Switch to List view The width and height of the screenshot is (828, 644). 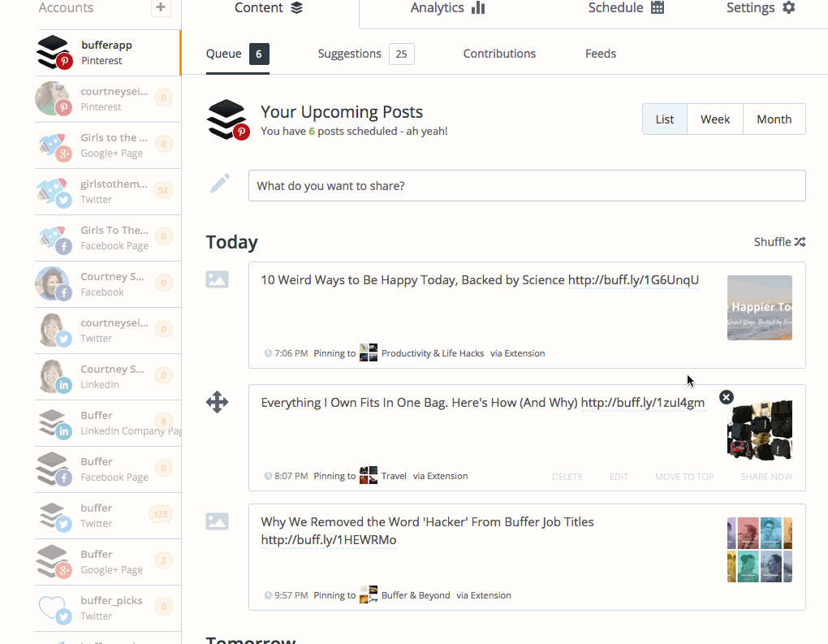tap(665, 119)
